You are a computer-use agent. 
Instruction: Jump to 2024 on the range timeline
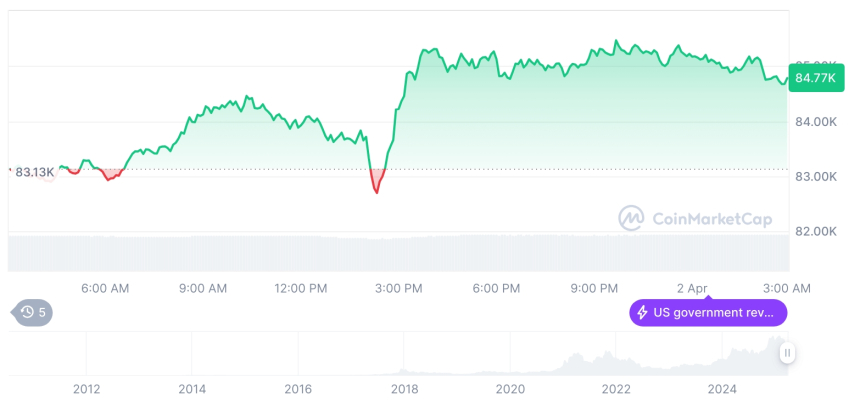click(x=722, y=389)
